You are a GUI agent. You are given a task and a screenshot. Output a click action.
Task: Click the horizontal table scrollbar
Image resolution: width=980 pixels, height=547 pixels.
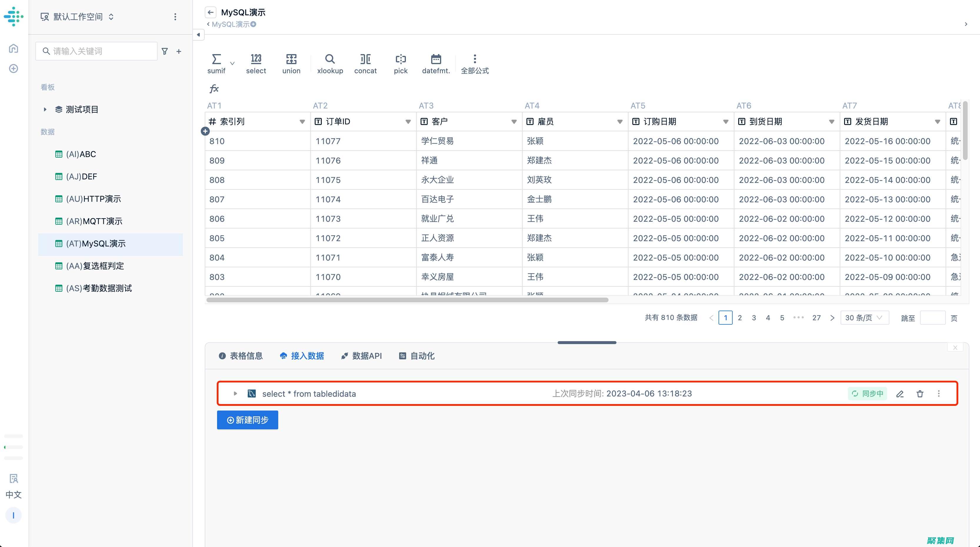(x=407, y=300)
